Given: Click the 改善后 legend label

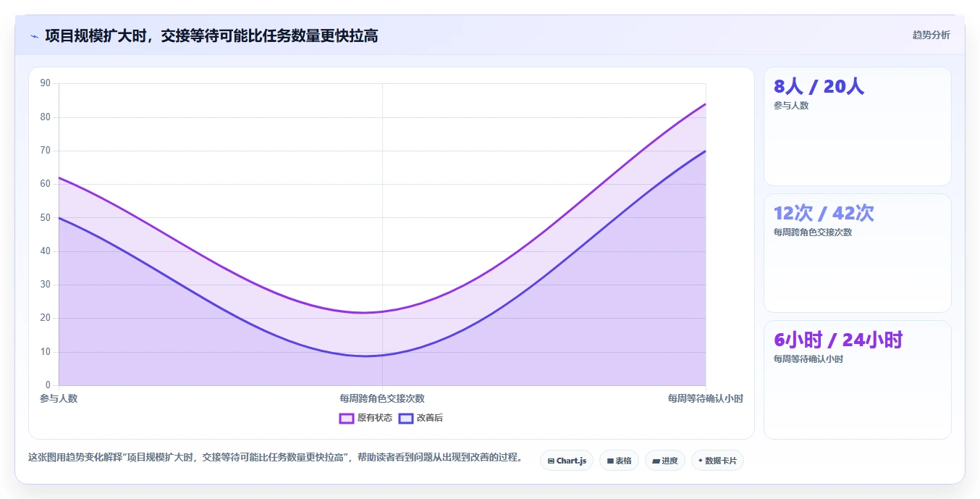Looking at the screenshot, I should click(429, 418).
